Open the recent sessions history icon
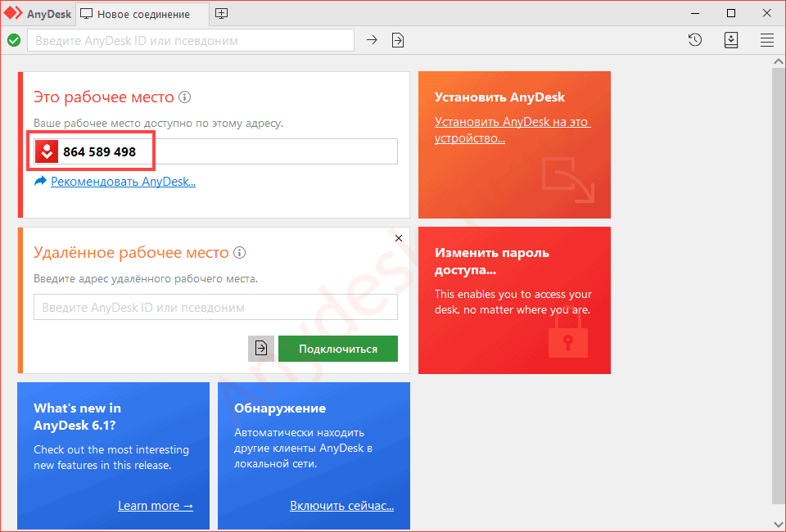 point(695,40)
